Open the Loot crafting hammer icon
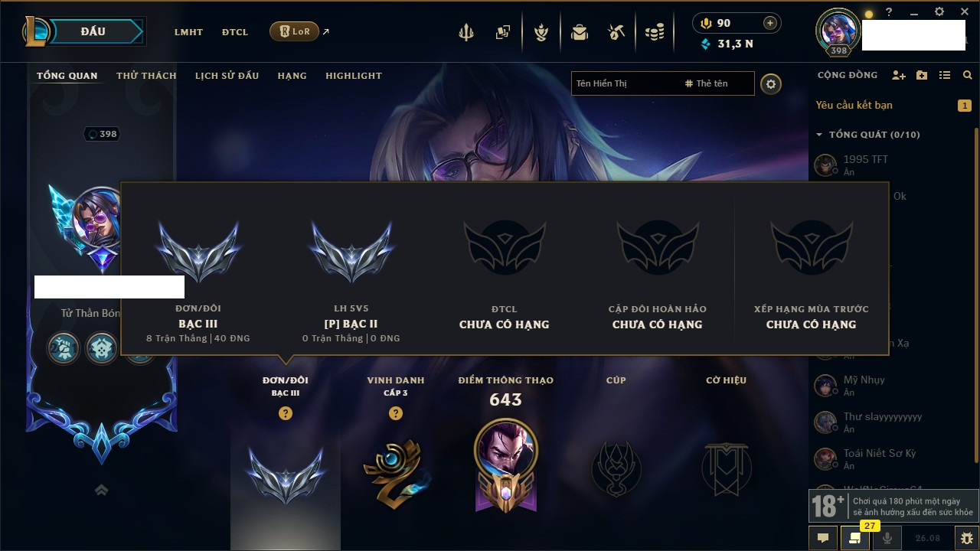 click(616, 32)
